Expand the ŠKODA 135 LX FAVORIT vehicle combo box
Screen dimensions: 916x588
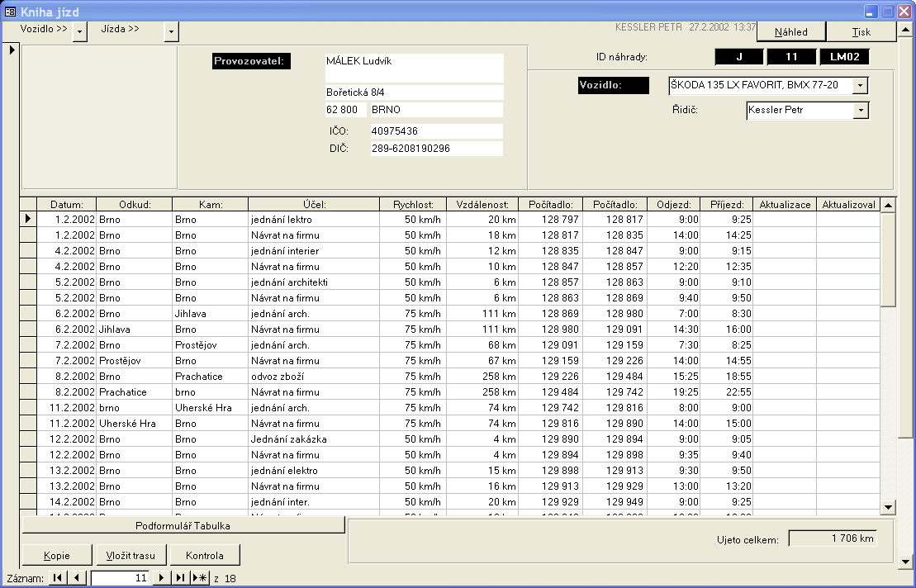point(860,86)
